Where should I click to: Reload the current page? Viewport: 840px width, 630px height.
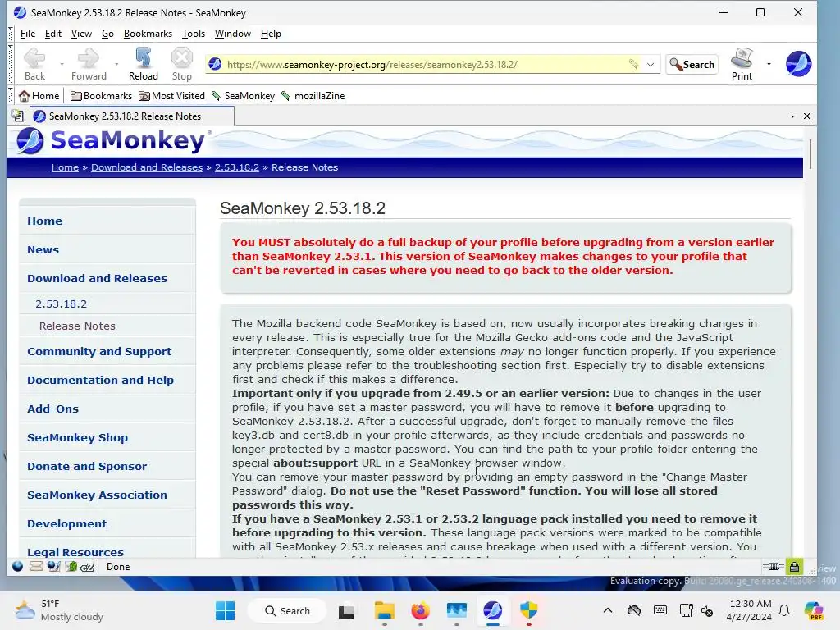click(143, 64)
